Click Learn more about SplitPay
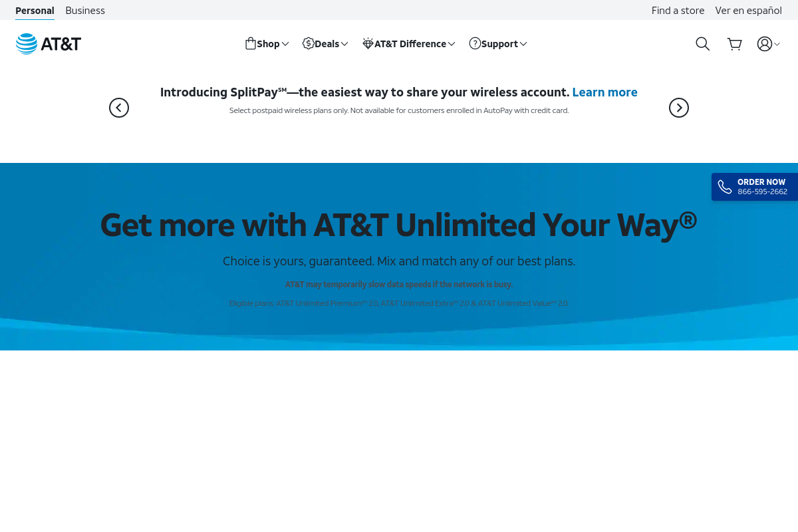798x532 pixels. point(604,92)
